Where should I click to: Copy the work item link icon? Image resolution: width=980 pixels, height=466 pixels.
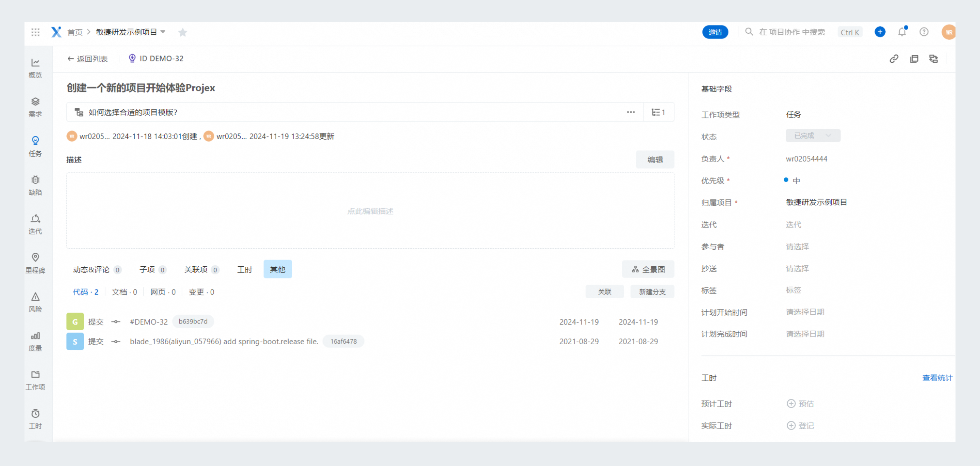(894, 59)
